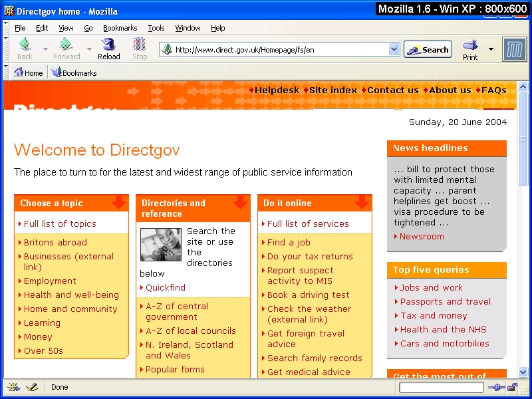Open Tax and money query
The width and height of the screenshot is (532, 399).
434,315
